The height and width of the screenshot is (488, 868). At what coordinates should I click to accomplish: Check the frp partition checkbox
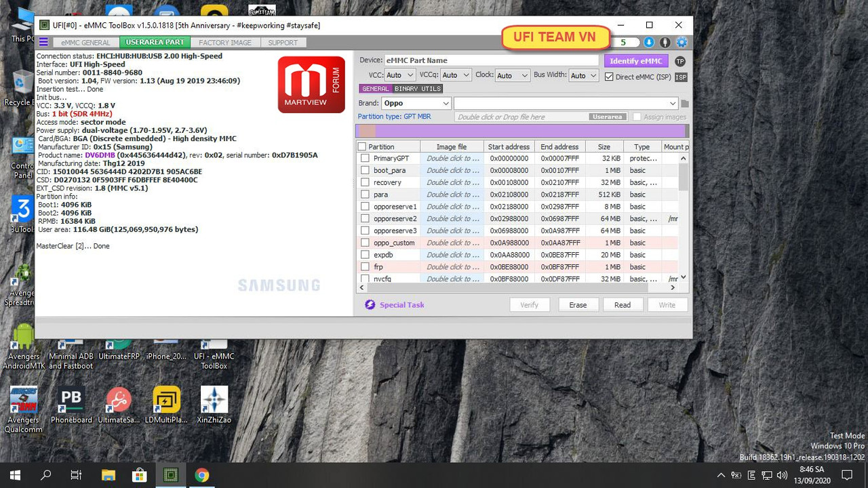[x=366, y=267]
